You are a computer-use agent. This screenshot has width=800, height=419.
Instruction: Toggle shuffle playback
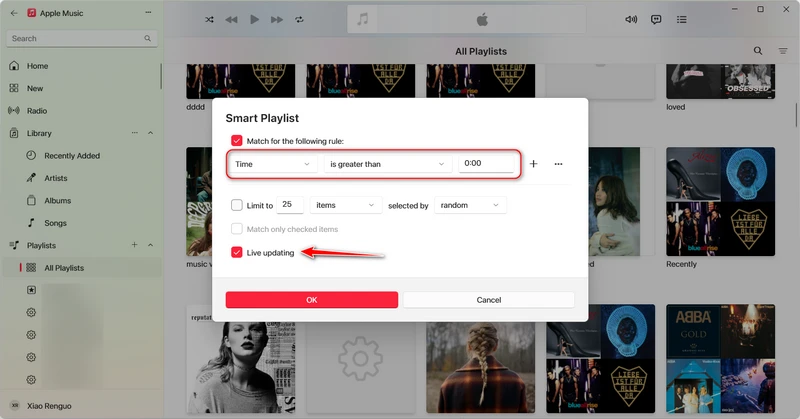coord(209,19)
